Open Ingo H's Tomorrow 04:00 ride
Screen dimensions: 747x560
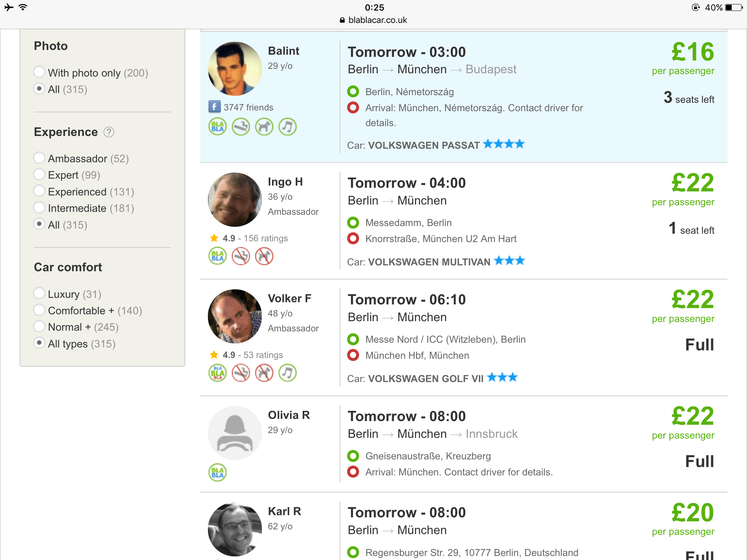(x=464, y=221)
